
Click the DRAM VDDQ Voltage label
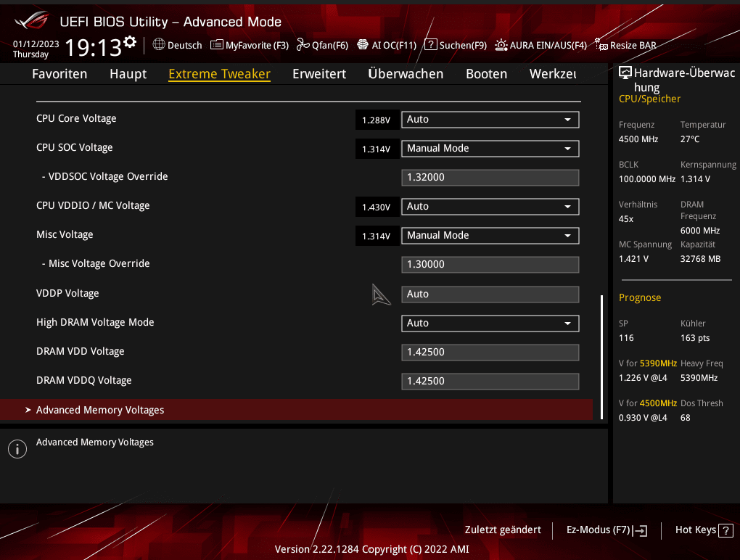pyautogui.click(x=84, y=380)
